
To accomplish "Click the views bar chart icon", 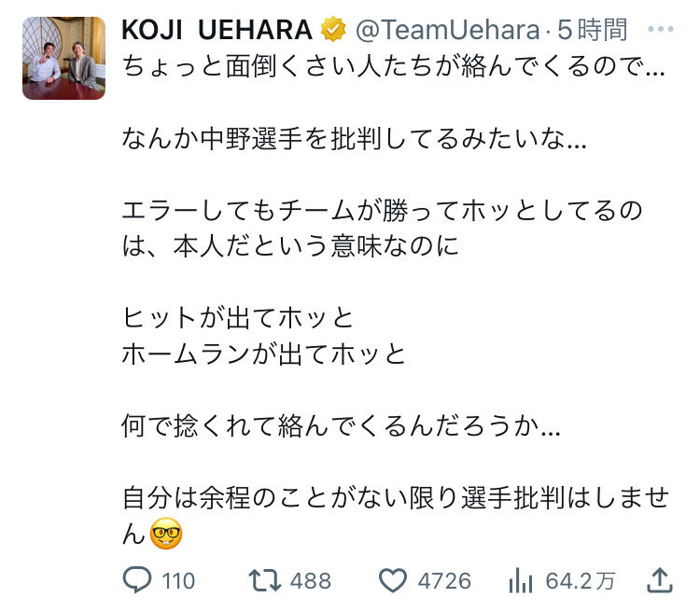I will [x=521, y=580].
